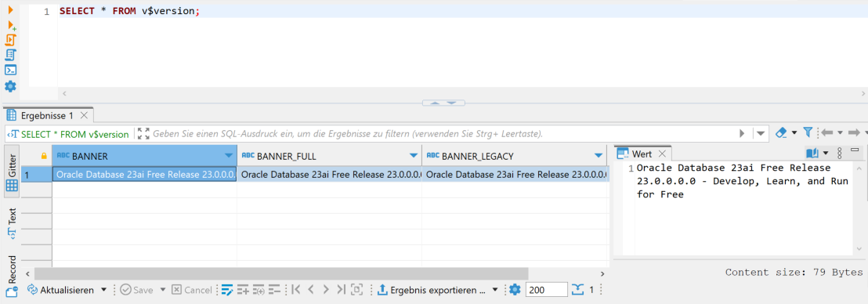Viewport: 868px width, 304px height.
Task: Run the SQL statement with the orange play icon
Action: (10, 10)
